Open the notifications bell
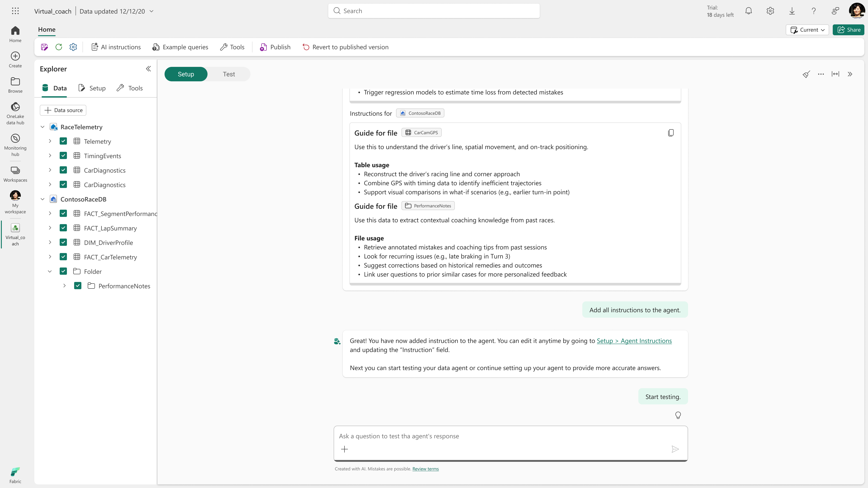868x488 pixels. coord(748,11)
